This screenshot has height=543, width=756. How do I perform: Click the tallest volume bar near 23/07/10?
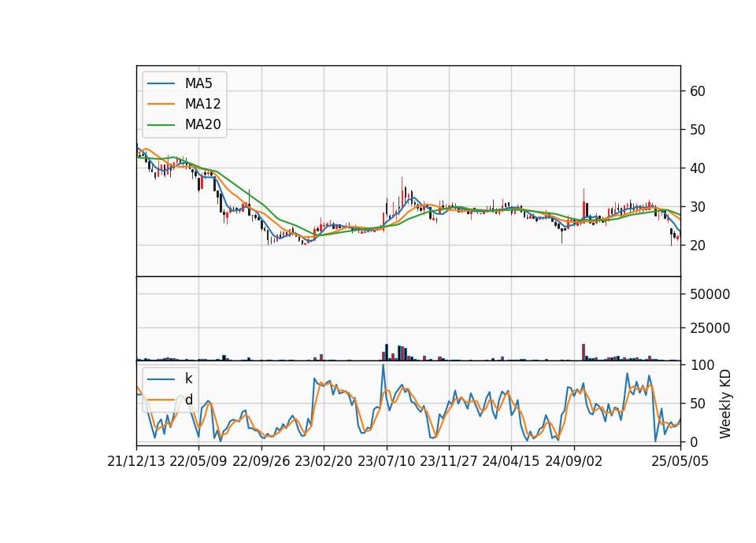point(387,353)
